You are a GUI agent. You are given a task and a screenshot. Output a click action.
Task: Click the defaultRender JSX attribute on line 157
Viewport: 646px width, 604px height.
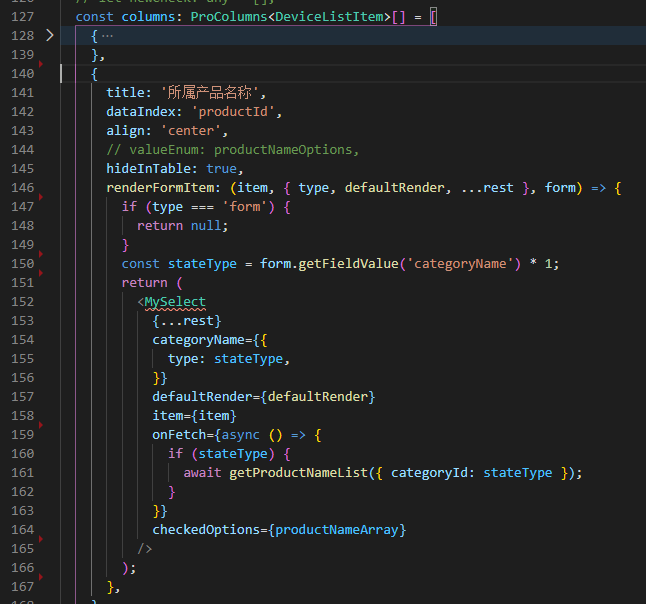point(202,396)
